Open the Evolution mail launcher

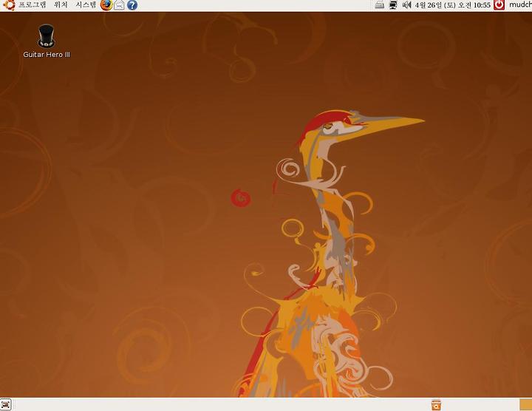tap(119, 4)
